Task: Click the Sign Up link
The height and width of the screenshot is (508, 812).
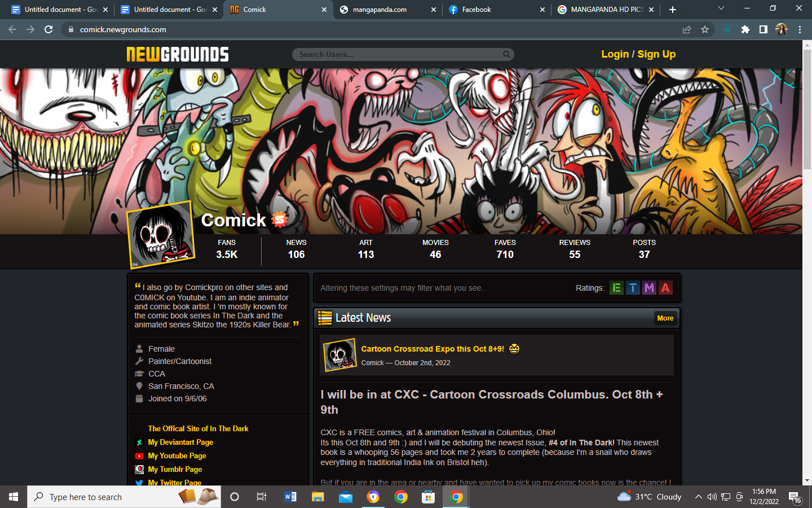Action: [x=656, y=54]
